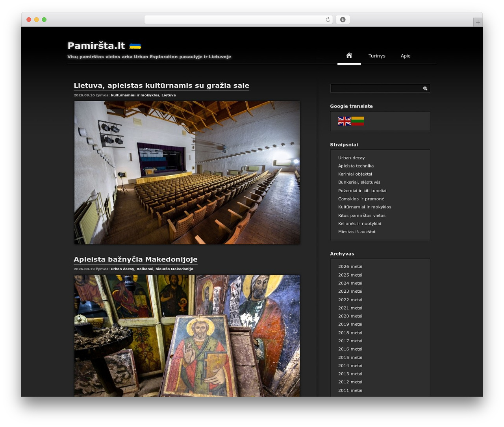504x427 pixels.
Task: Open the browser downloads button
Action: [x=343, y=20]
